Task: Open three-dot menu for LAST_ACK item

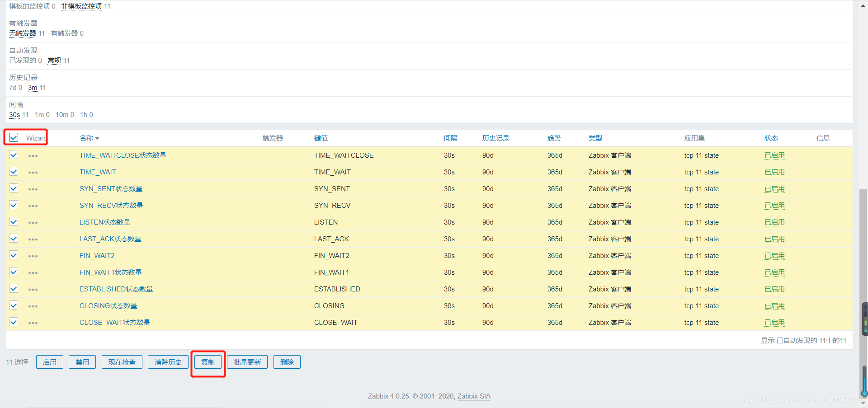Action: [33, 239]
